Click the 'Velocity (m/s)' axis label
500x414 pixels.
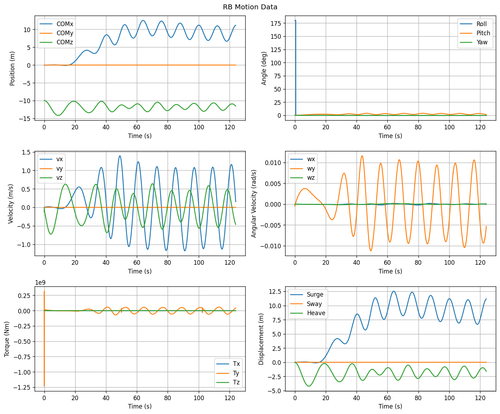click(x=10, y=204)
